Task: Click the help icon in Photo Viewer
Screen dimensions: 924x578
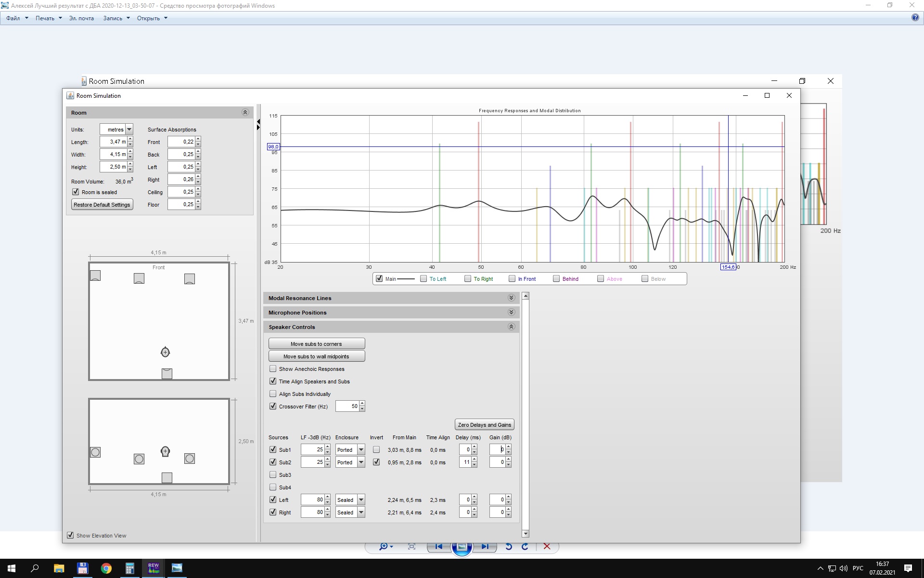Action: pos(915,18)
